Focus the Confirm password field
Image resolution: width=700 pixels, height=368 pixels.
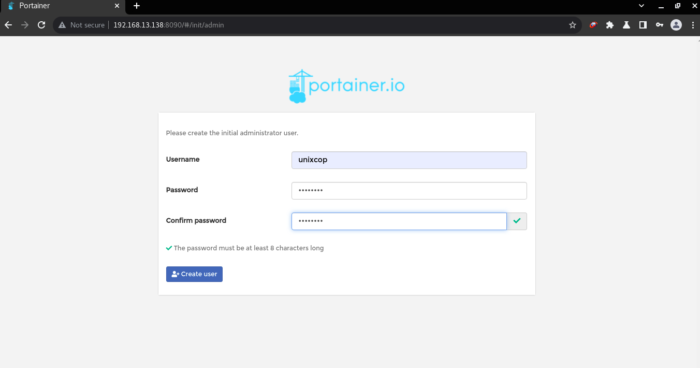click(x=399, y=221)
